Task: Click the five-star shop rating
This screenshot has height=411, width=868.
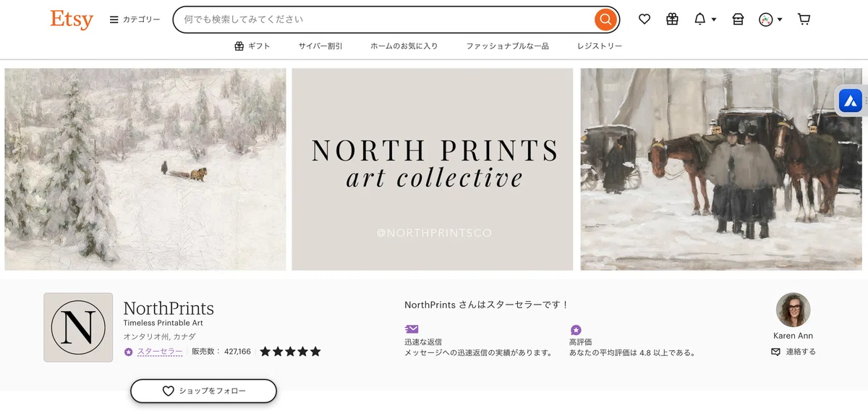Action: pyautogui.click(x=290, y=352)
